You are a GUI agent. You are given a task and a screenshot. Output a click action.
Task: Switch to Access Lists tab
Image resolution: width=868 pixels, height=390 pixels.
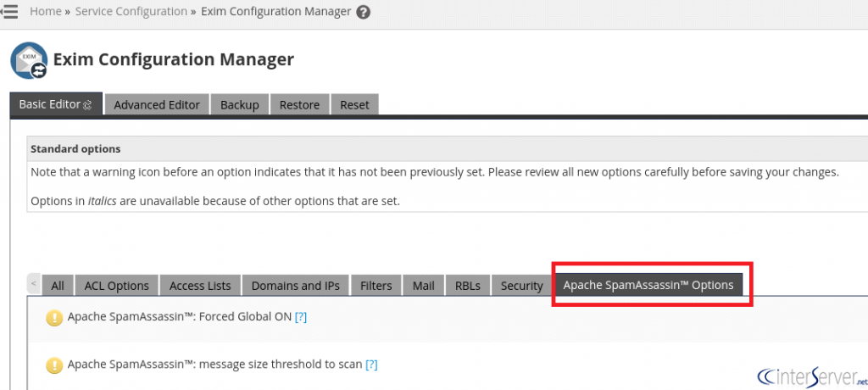click(200, 286)
